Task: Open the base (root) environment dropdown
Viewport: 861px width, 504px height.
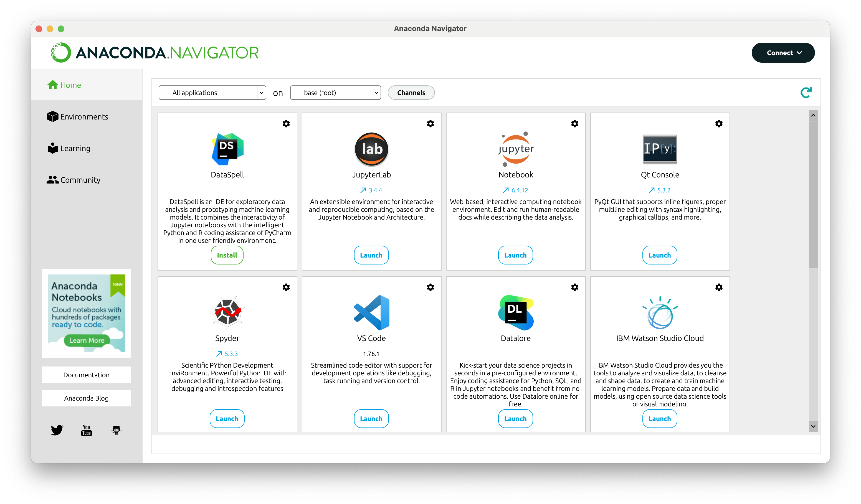Action: tap(335, 93)
